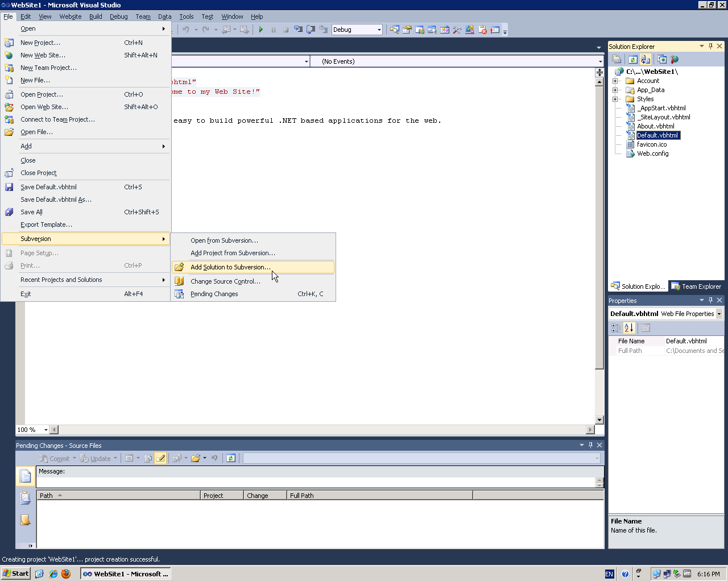
Task: Select the yellow notes icon in Pending Changes sidebar
Action: 25,519
